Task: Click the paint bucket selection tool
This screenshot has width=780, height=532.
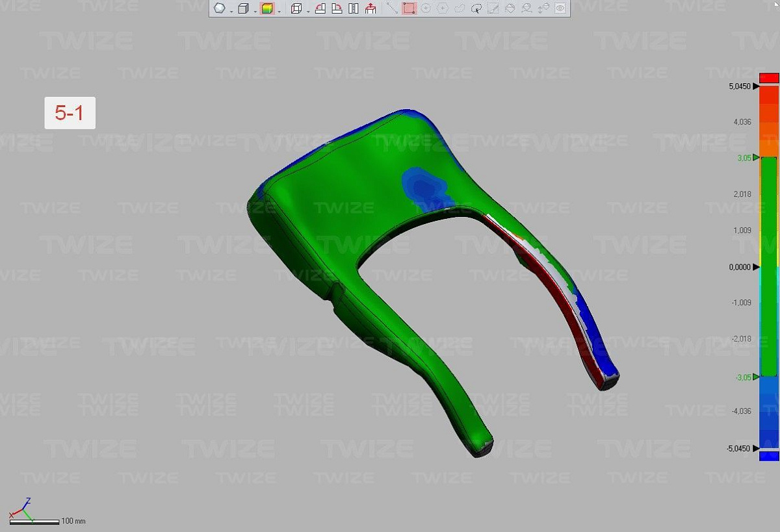Action: click(510, 8)
